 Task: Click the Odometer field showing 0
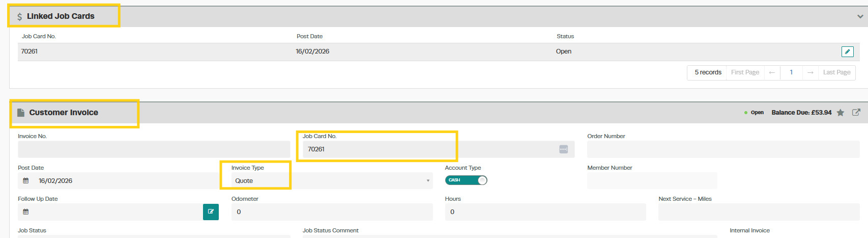[332, 212]
